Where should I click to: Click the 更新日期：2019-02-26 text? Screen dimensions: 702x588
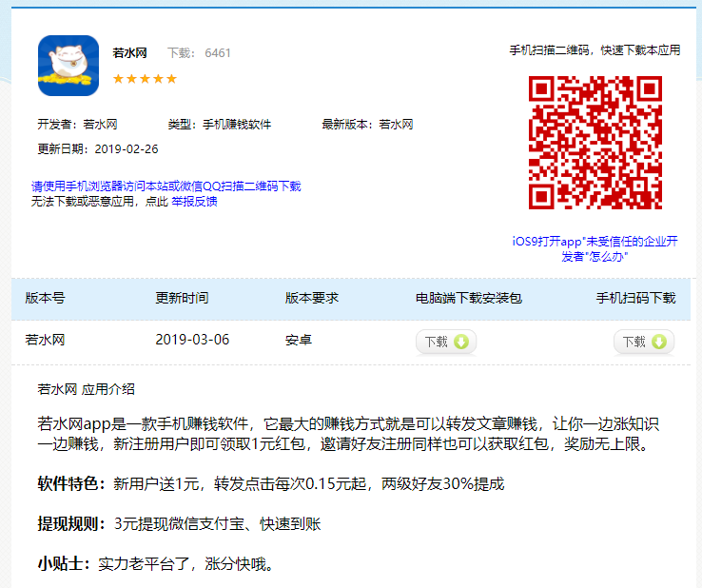tap(98, 149)
